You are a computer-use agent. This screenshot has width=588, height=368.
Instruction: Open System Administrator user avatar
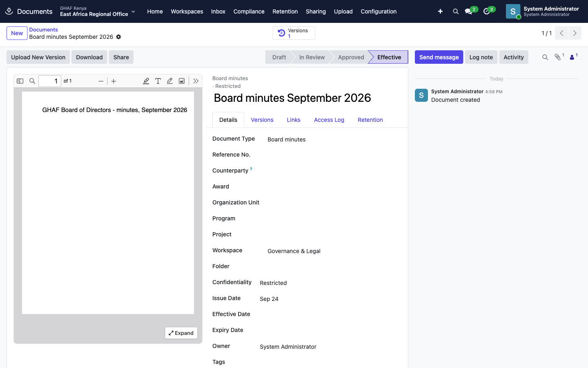pyautogui.click(x=513, y=11)
